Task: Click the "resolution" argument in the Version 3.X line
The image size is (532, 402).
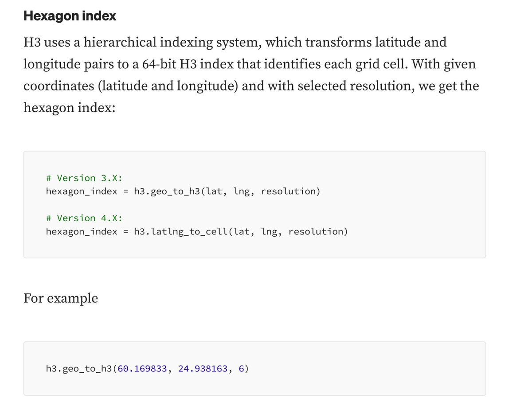Action: (x=288, y=191)
